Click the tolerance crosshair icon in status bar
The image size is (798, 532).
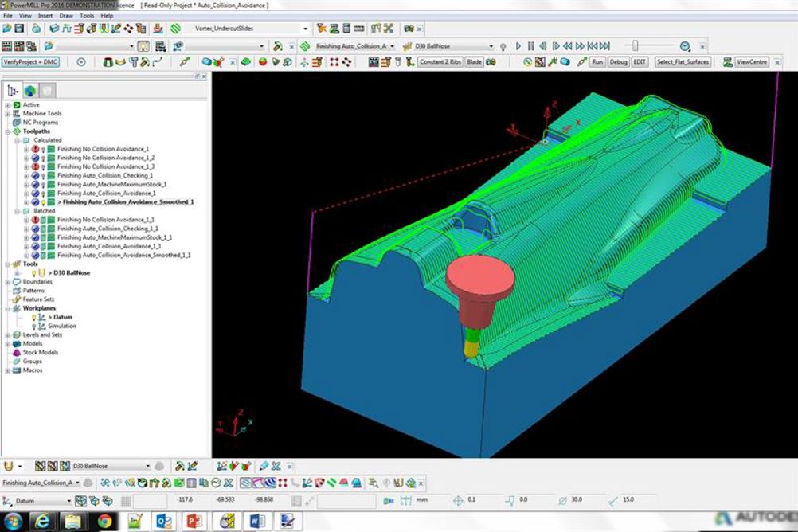[457, 501]
